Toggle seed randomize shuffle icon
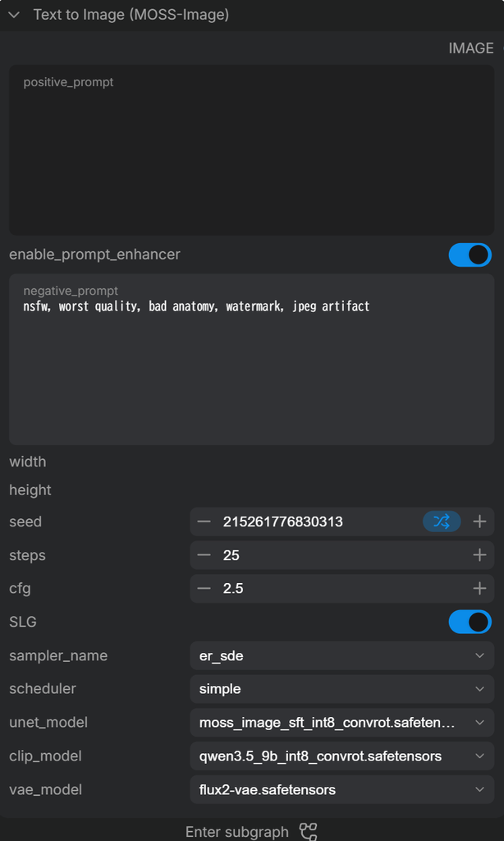The image size is (504, 841). 442,522
